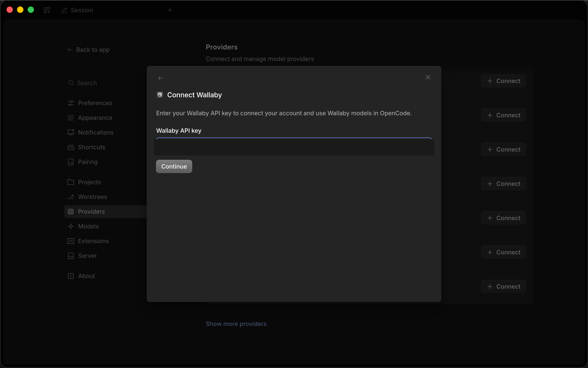Viewport: 588px width, 368px height.
Task: Click the Shortcuts keyboard icon
Action: pos(71,147)
